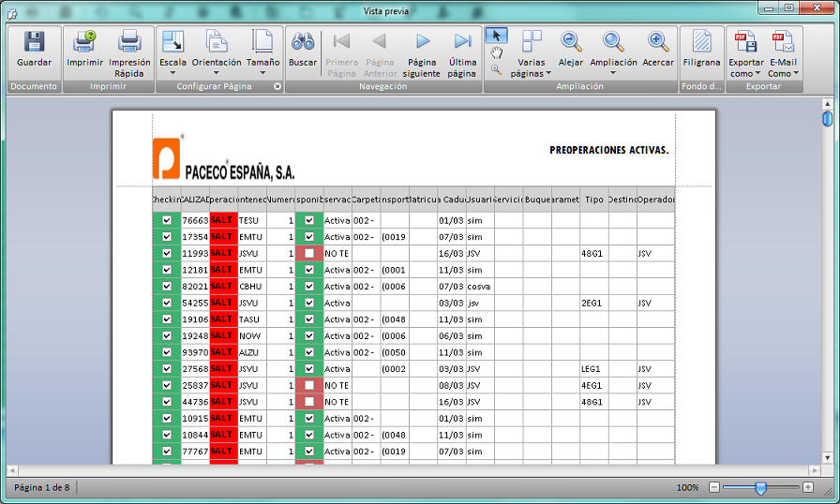
Task: Expand the E-Mail Como dropdown arrow
Action: pyautogui.click(x=796, y=73)
